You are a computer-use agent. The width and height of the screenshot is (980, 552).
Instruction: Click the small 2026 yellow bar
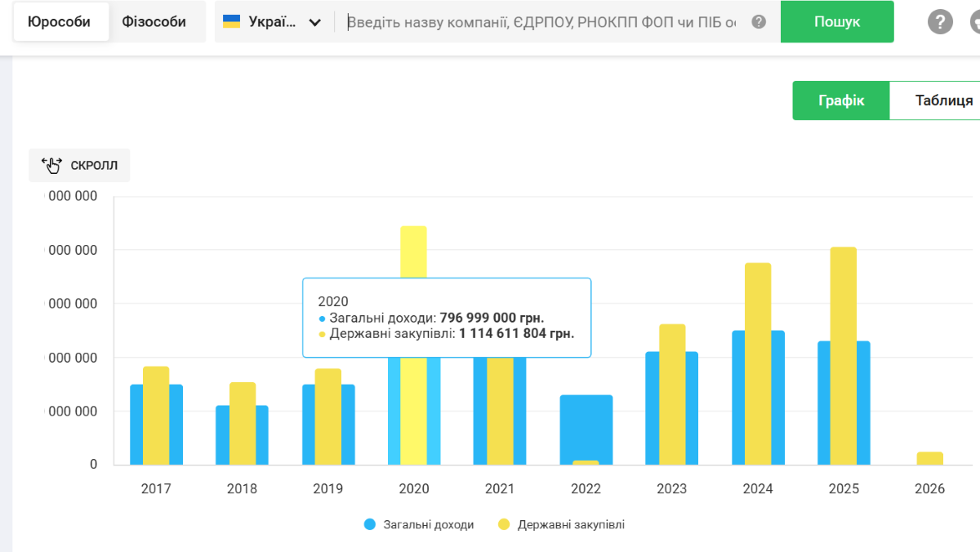(x=929, y=458)
